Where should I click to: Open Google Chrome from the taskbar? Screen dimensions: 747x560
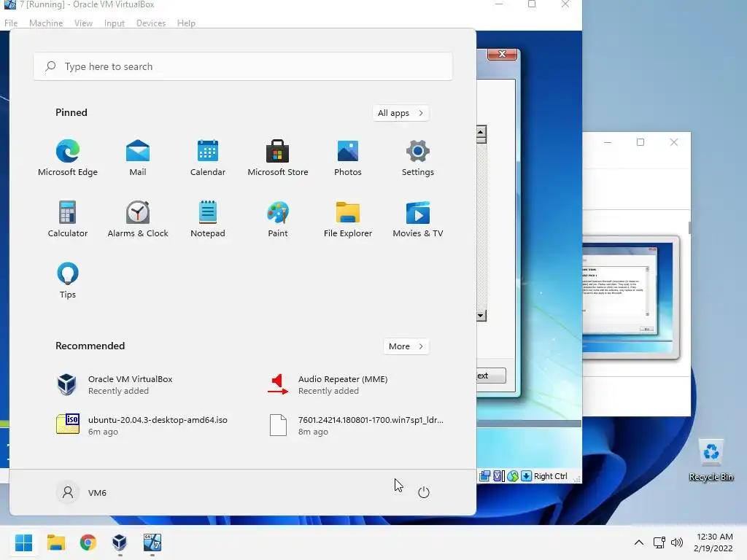88,542
